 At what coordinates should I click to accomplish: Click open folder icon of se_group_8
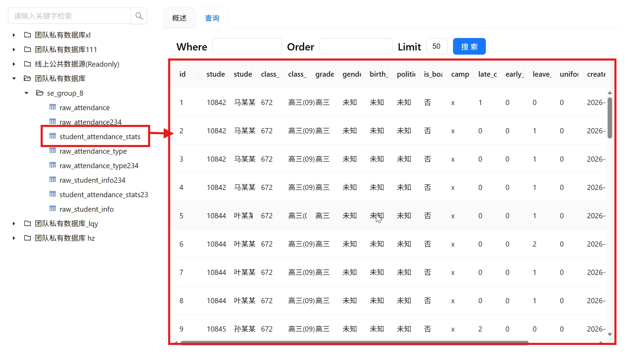coord(40,93)
